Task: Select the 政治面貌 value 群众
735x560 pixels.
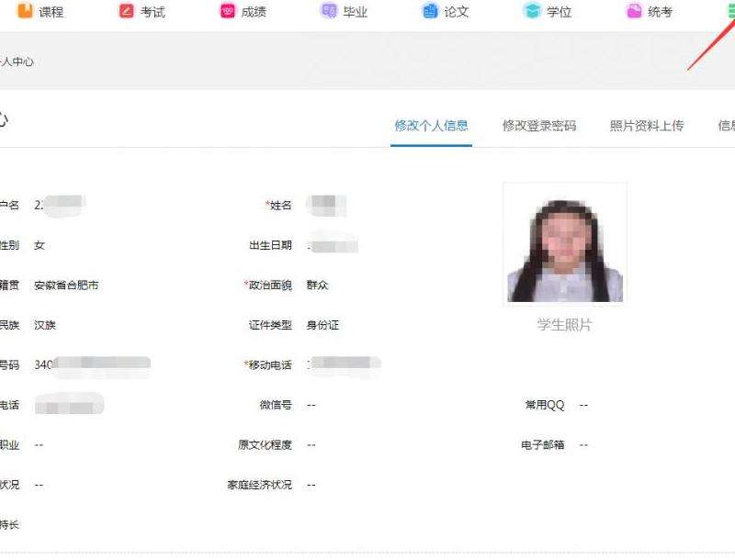Action: point(318,286)
